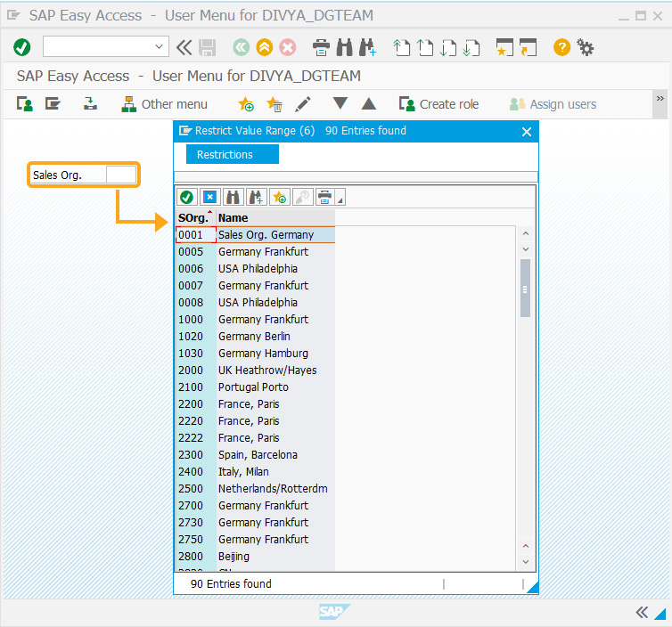672x627 pixels.
Task: Click the Save diskette icon
Action: click(x=208, y=47)
